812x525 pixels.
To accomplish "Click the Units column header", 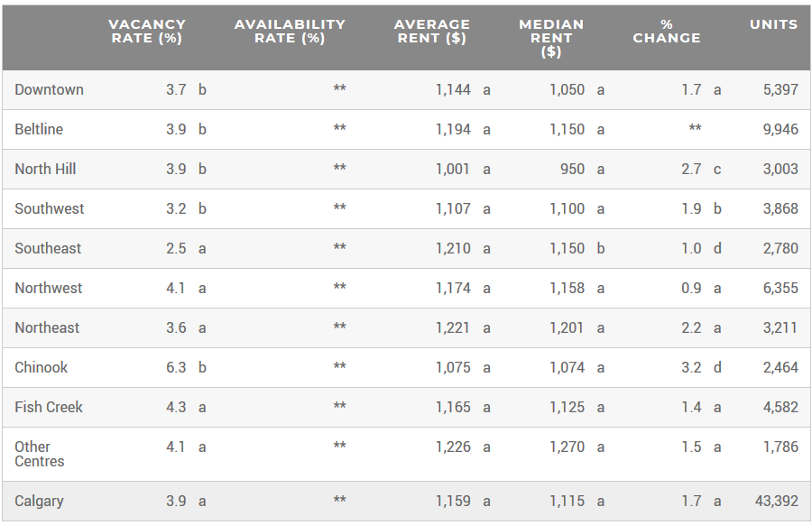I will pos(774,24).
